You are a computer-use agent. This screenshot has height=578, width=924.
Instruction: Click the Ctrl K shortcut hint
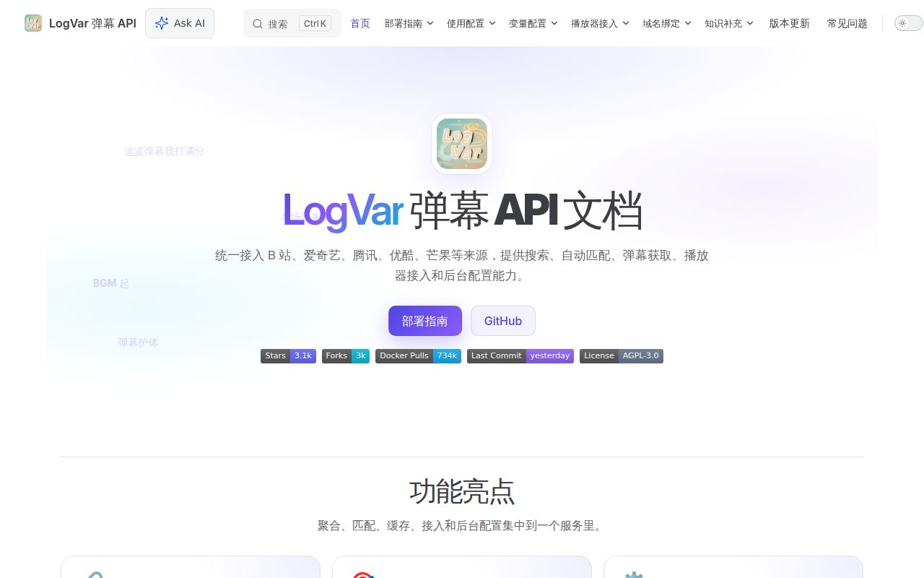(x=315, y=23)
